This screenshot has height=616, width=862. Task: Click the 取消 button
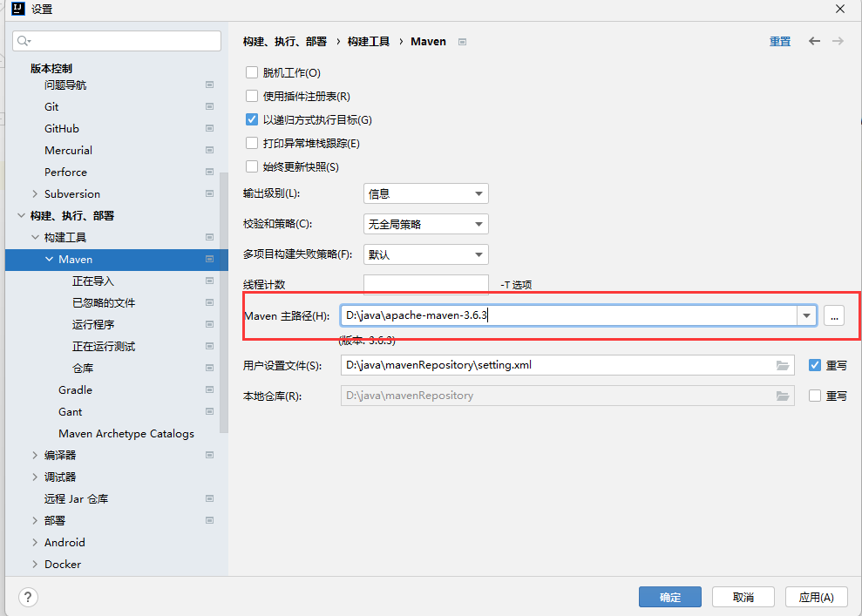click(743, 597)
